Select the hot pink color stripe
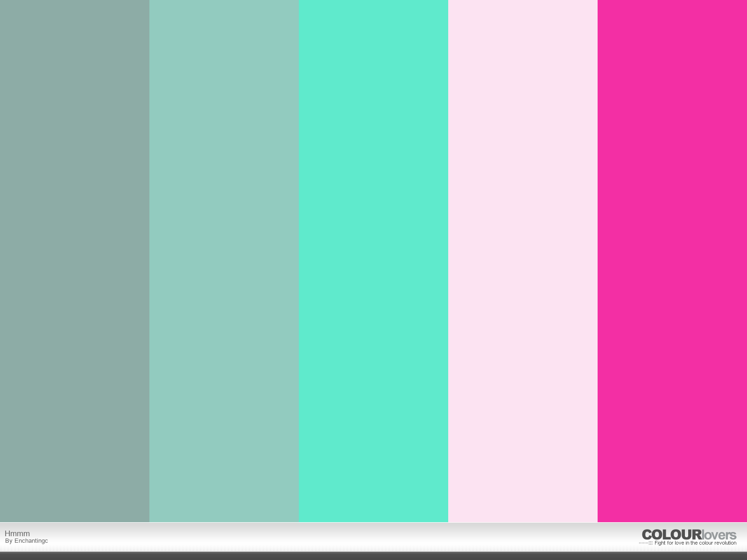The height and width of the screenshot is (560, 747). point(672,261)
